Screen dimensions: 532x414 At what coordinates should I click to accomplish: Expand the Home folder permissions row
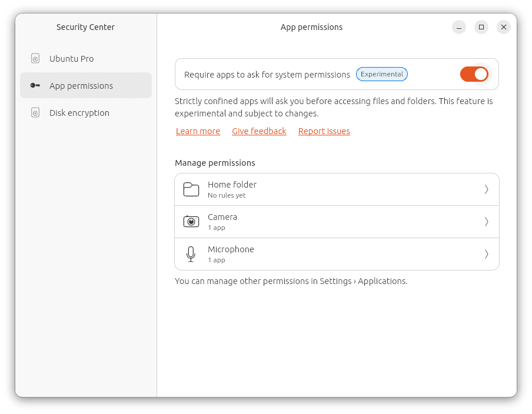click(487, 189)
